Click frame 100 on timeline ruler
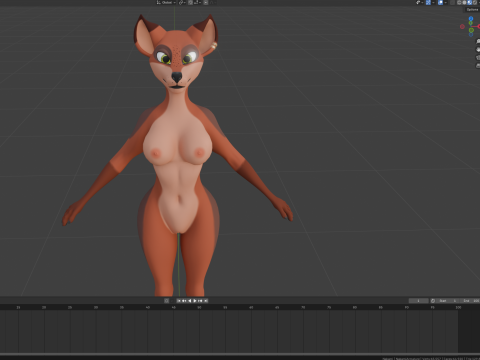The width and height of the screenshot is (480, 360). [458, 307]
